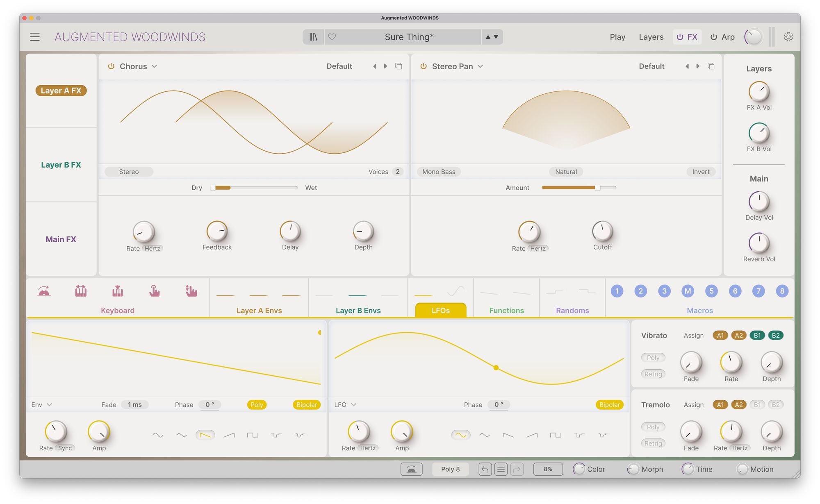Open the preset library browser icon

[x=313, y=37]
